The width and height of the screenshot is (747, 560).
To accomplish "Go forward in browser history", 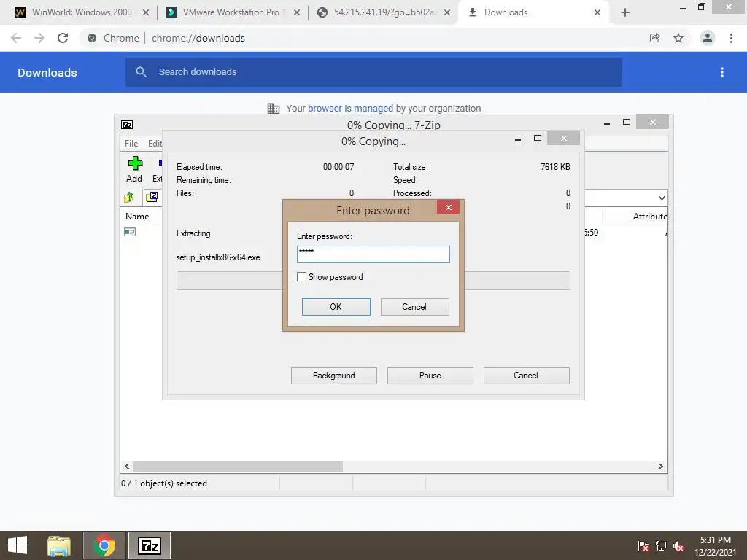I will tap(39, 38).
